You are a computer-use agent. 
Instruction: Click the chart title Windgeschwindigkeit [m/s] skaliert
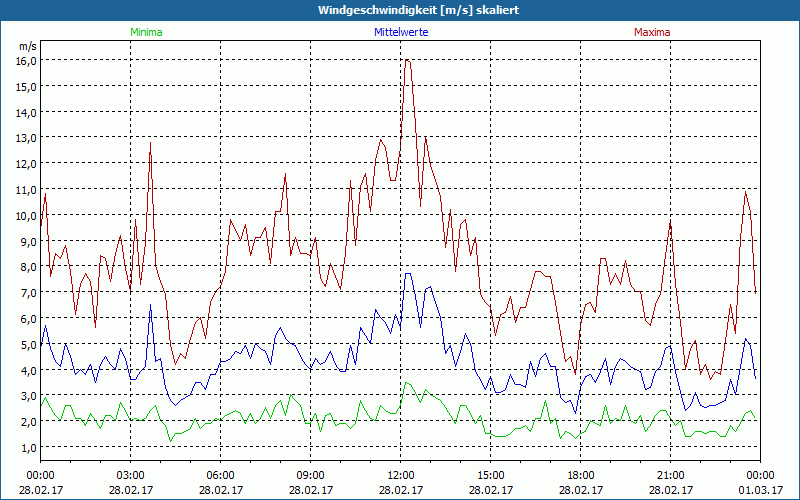point(418,10)
